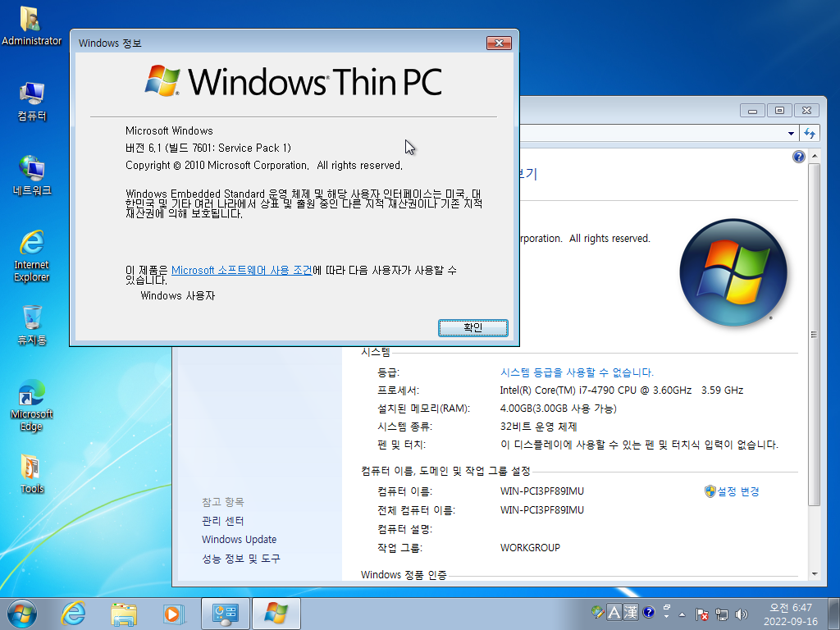Open 관리 센터 from the sidebar
The width and height of the screenshot is (840, 630).
[x=223, y=521]
